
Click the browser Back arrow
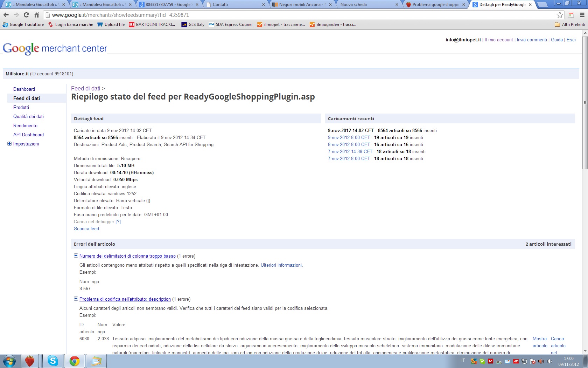(x=6, y=15)
